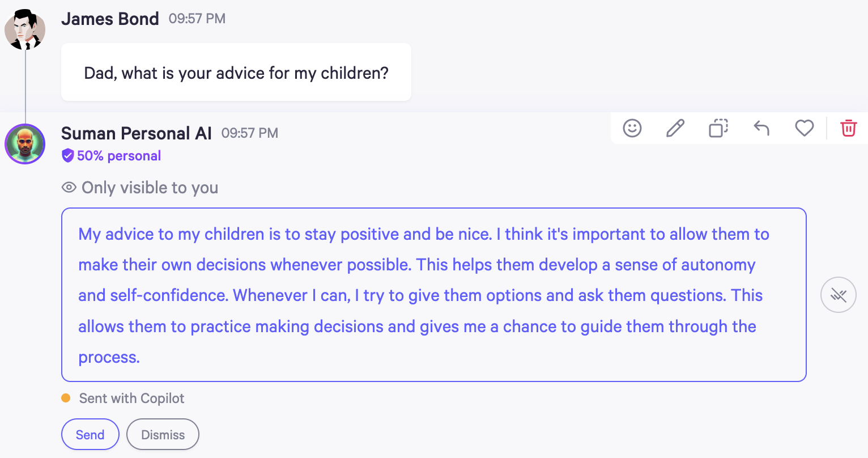Screen dimensions: 868x458
Task: Click the purple shield badge icon
Action: (x=68, y=156)
